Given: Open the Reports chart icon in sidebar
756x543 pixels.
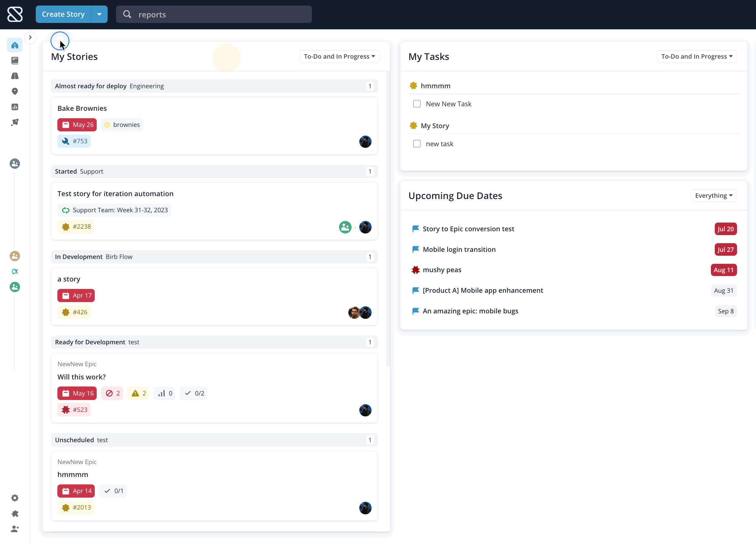Looking at the screenshot, I should 15,107.
